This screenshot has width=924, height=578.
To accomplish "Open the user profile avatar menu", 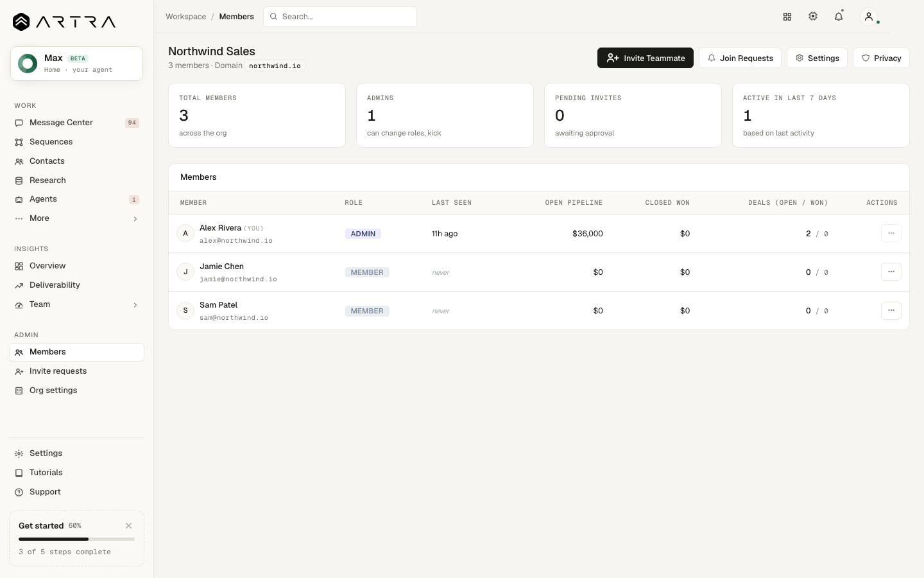I will point(869,17).
